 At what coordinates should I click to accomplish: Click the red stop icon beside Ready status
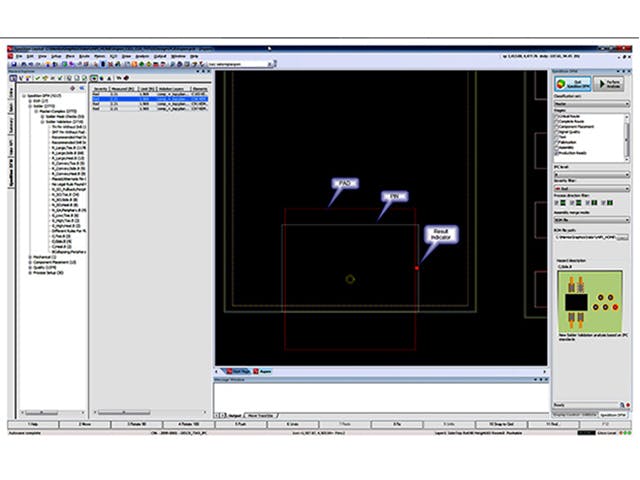[628, 405]
